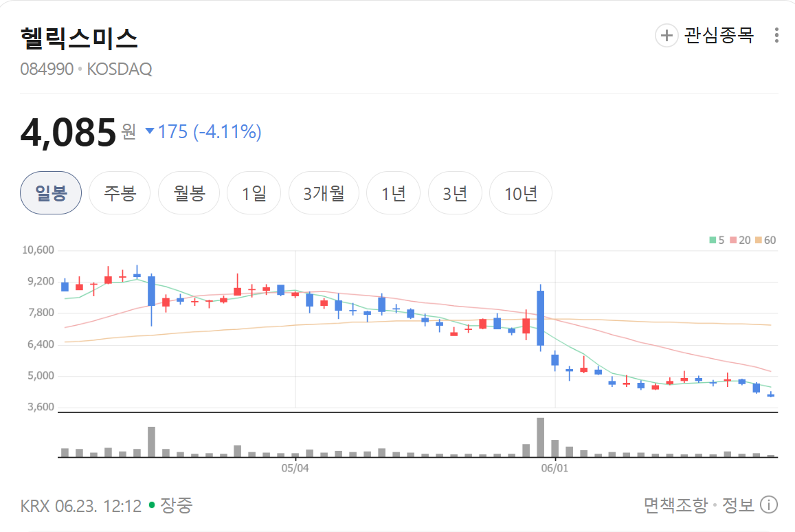Click the green 5-day moving average legend
This screenshot has width=795, height=532.
[x=717, y=241]
